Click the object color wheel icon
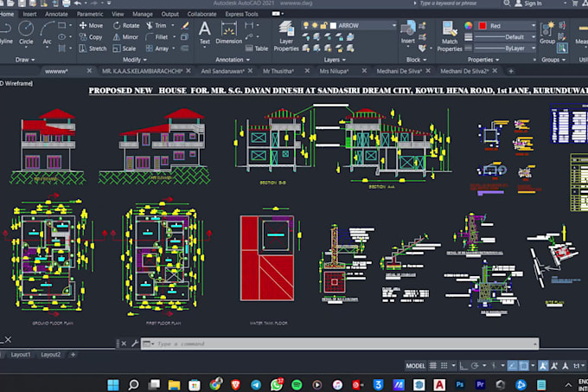This screenshot has width=588, height=392. pyautogui.click(x=469, y=25)
